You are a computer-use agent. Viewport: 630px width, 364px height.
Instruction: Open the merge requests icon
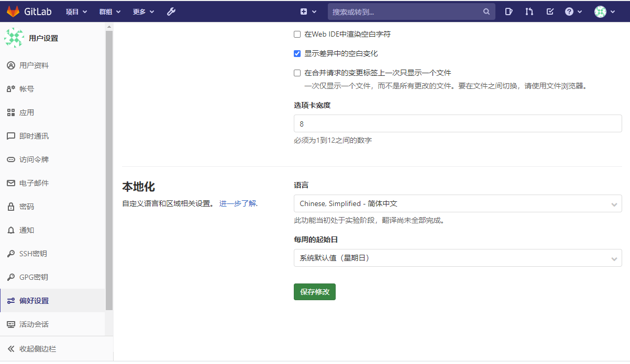pyautogui.click(x=529, y=12)
